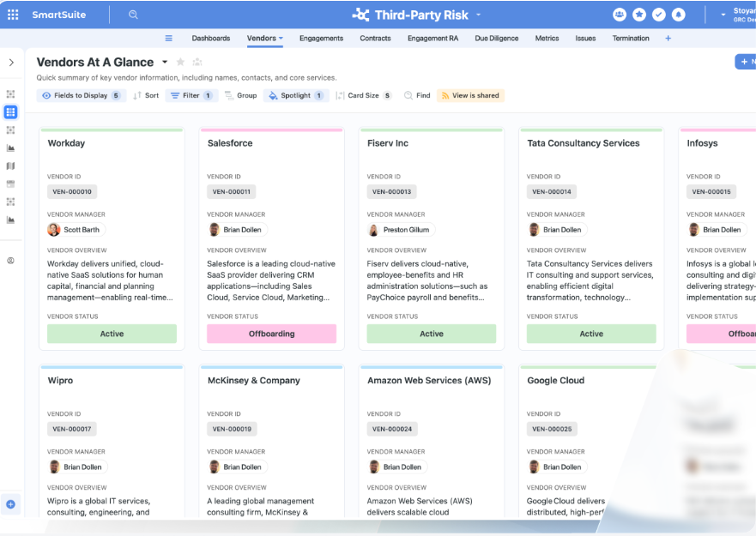Switch to the Contracts tab
This screenshot has height=536, width=756.
[375, 38]
